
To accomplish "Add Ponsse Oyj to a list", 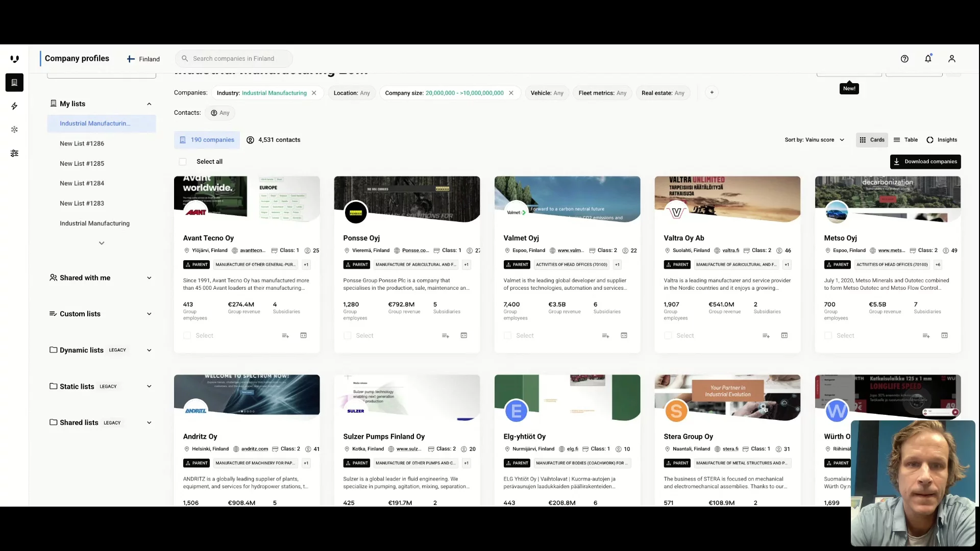I will (446, 336).
